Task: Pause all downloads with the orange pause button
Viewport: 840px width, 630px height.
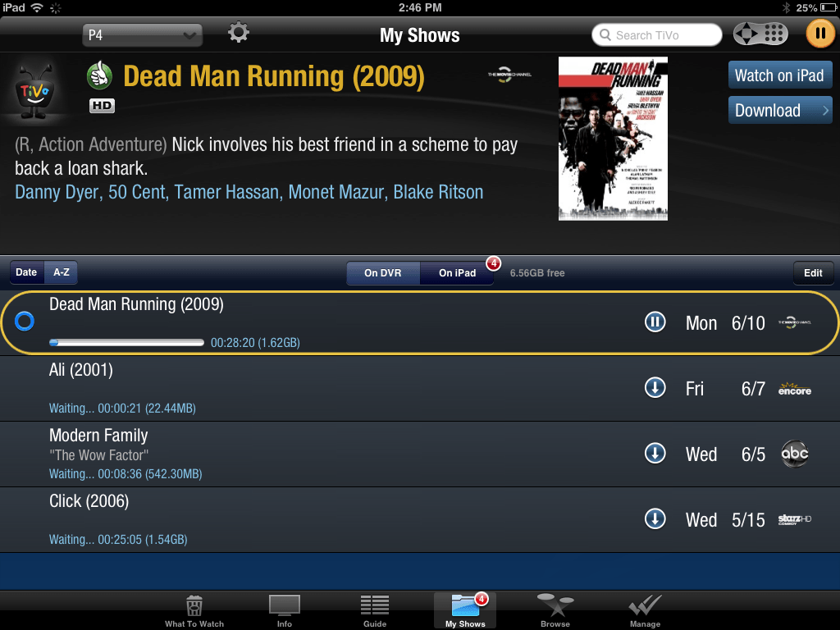Action: pos(819,34)
